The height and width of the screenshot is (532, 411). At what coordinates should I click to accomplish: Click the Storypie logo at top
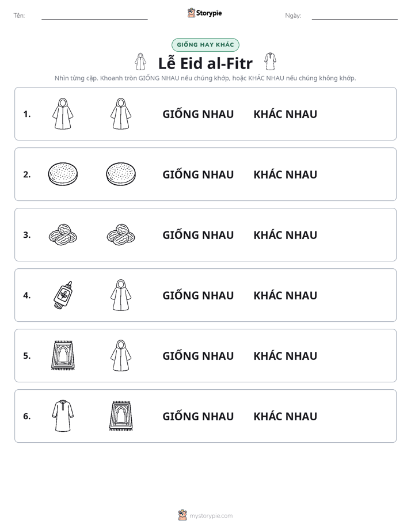[x=205, y=13]
